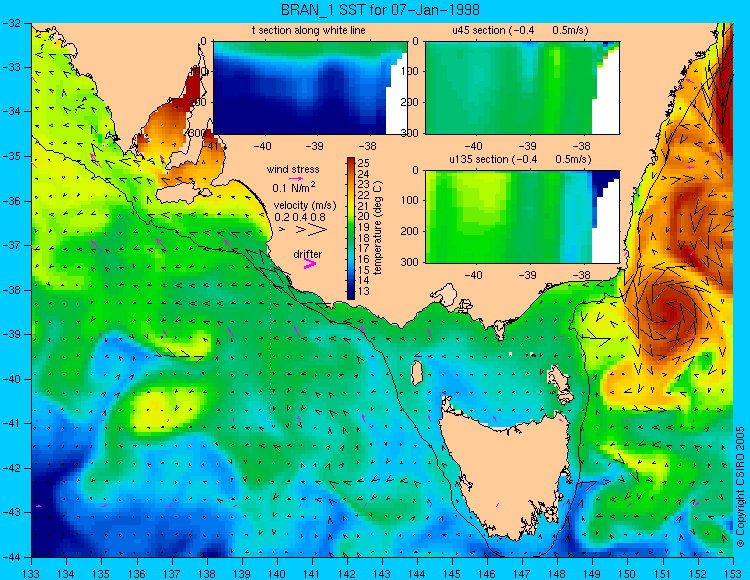Click the magenta drifter marker in the legend
This screenshot has height=580, width=750.
click(x=310, y=263)
